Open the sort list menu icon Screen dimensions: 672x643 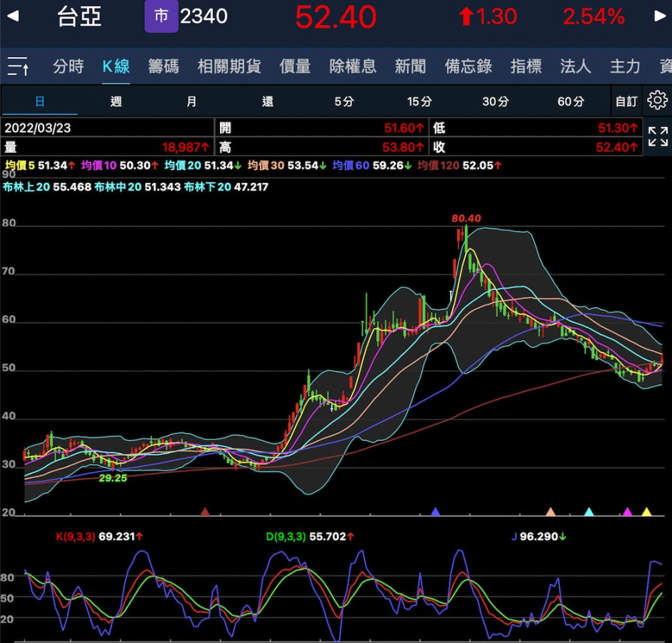pyautogui.click(x=18, y=67)
